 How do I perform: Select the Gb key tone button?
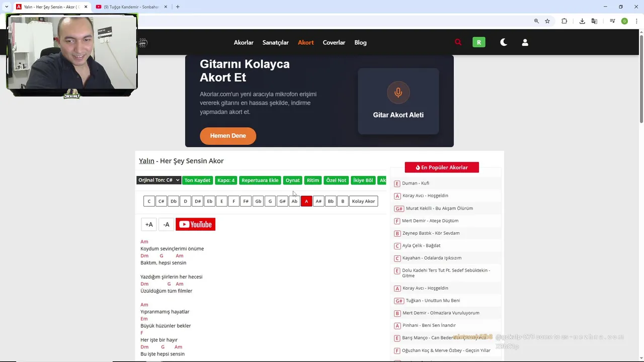[x=258, y=201]
